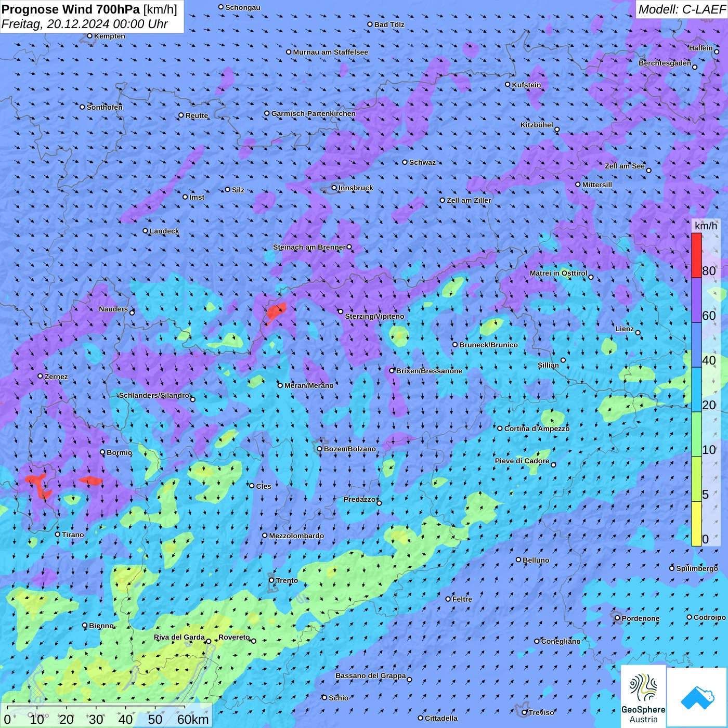This screenshot has width=728, height=728.
Task: Click the blue bird logo icon
Action: point(697,697)
